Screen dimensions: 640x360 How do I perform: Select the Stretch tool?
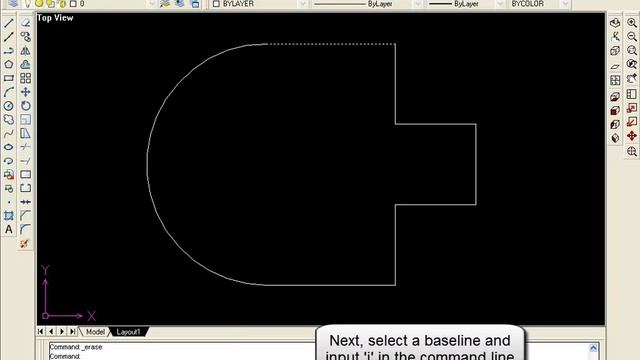coord(25,133)
